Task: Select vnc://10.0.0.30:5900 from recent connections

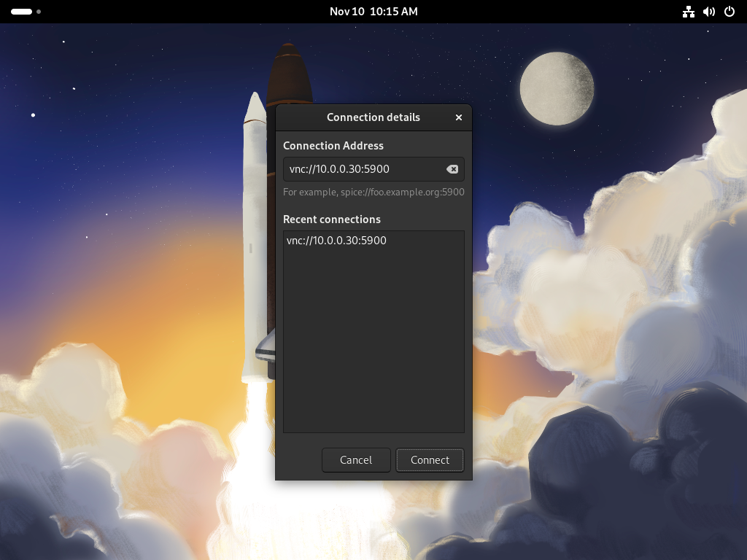Action: 336,240
